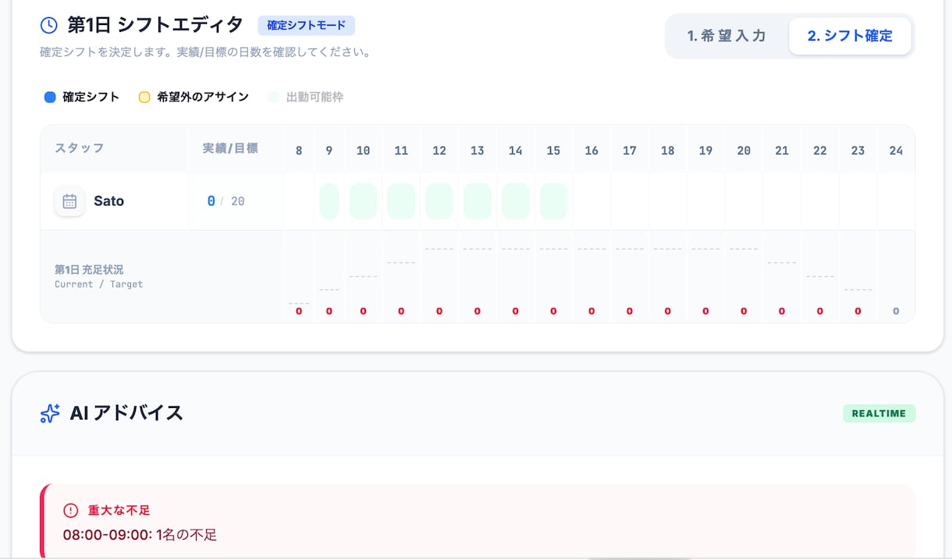The height and width of the screenshot is (560, 952).
Task: Click the staff name Sato
Action: coord(108,201)
